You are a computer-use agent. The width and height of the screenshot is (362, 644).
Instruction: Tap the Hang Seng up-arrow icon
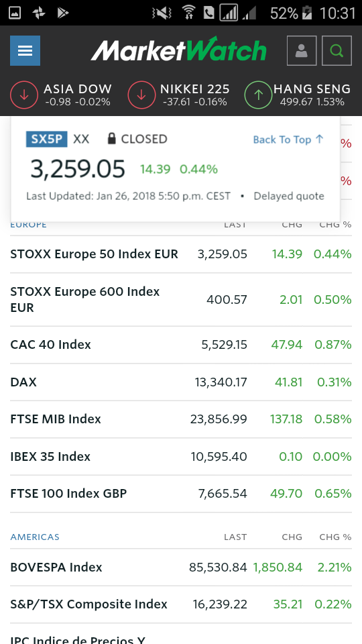pyautogui.click(x=258, y=95)
